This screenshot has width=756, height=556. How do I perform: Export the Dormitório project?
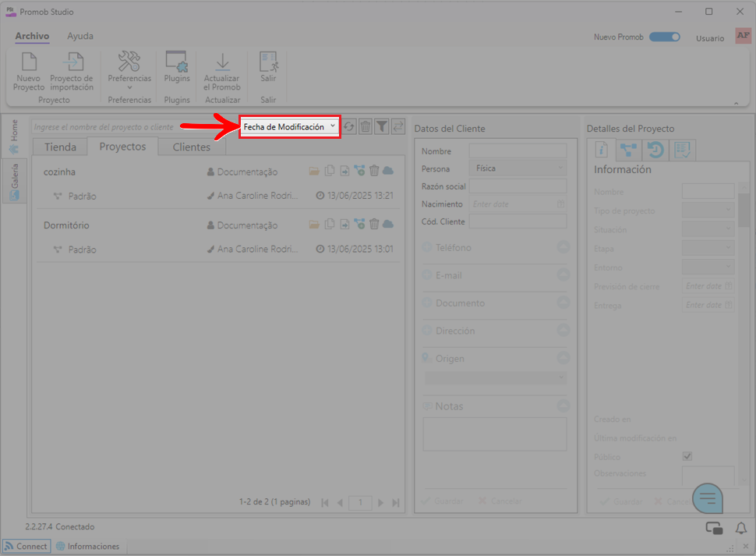(344, 225)
